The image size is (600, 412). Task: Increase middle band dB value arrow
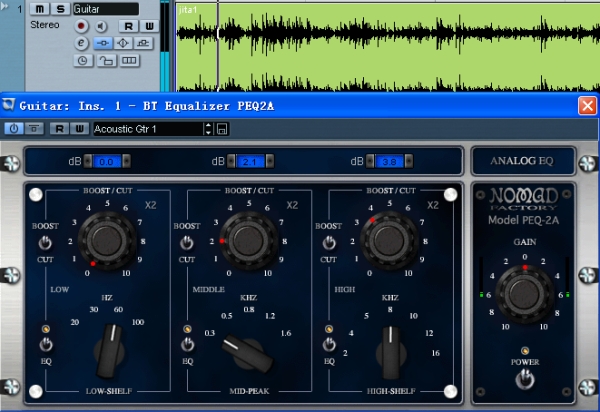point(270,161)
